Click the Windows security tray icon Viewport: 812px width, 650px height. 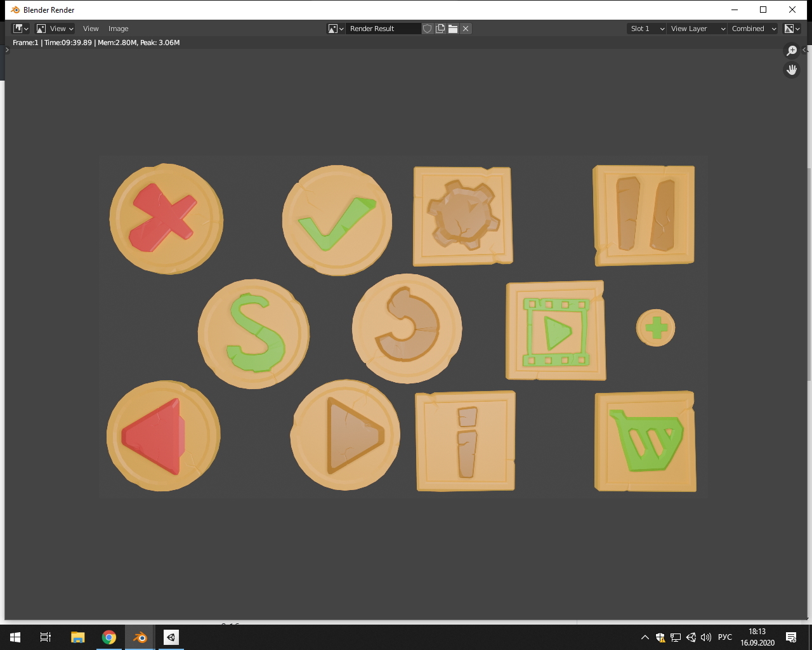[x=660, y=637]
